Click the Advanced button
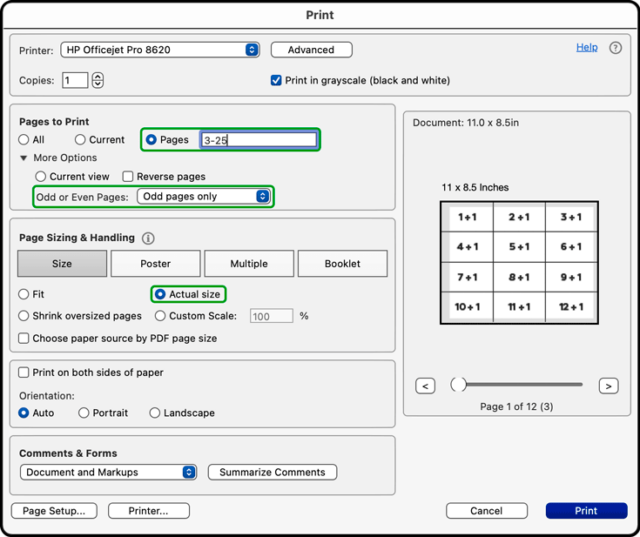 click(x=311, y=50)
